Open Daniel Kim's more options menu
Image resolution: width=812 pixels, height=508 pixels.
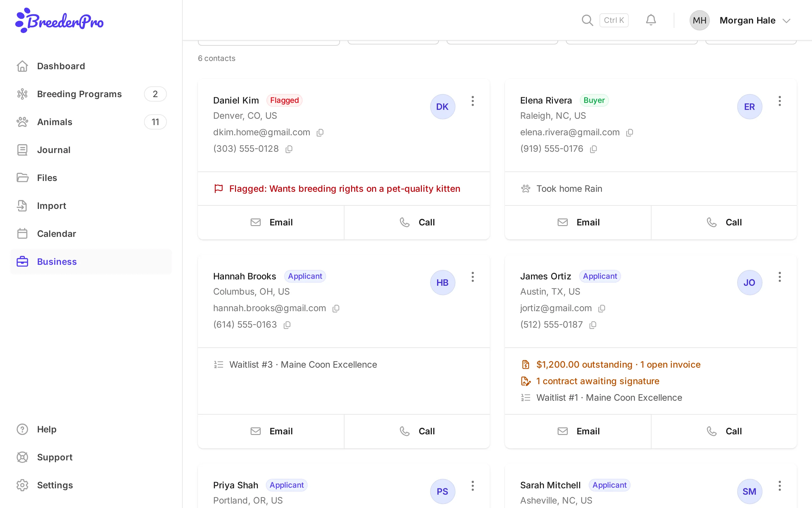point(472,101)
